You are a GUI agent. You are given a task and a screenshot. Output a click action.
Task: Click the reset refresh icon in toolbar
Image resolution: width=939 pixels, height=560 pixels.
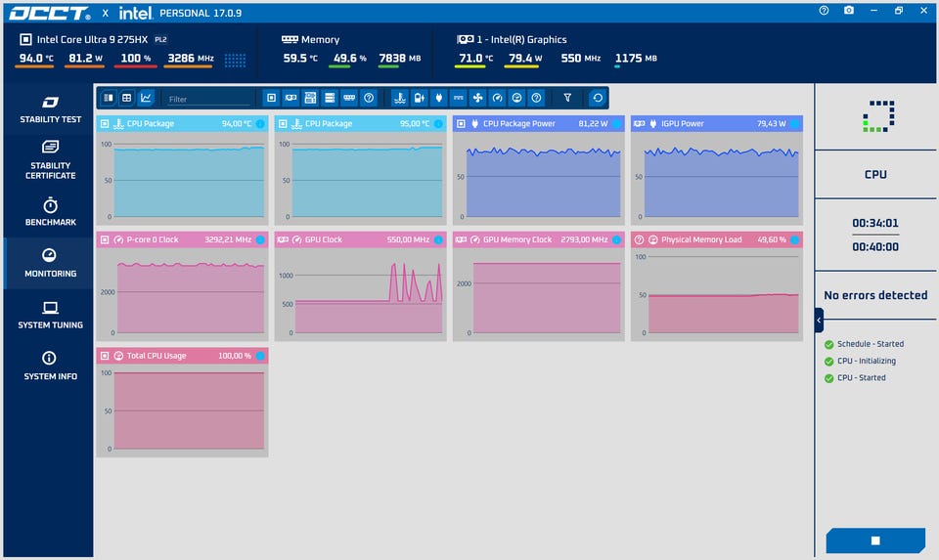point(597,98)
